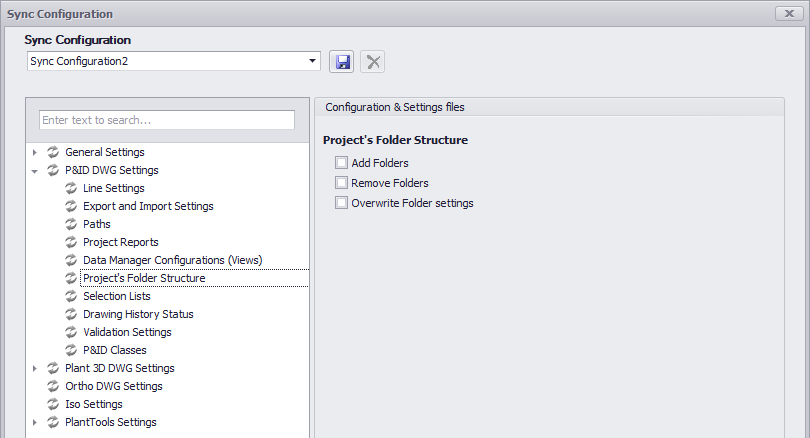The height and width of the screenshot is (438, 810).
Task: Click sync icon beside Iso Settings
Action: click(x=53, y=404)
